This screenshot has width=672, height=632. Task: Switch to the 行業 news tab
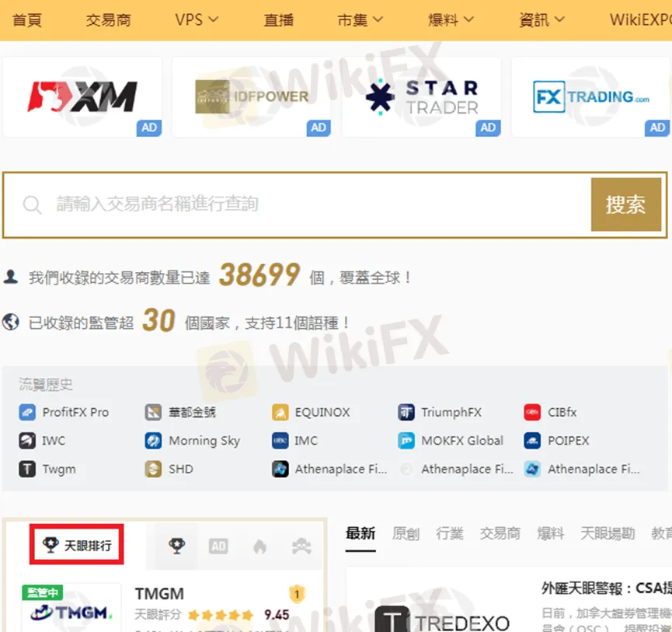(x=450, y=533)
